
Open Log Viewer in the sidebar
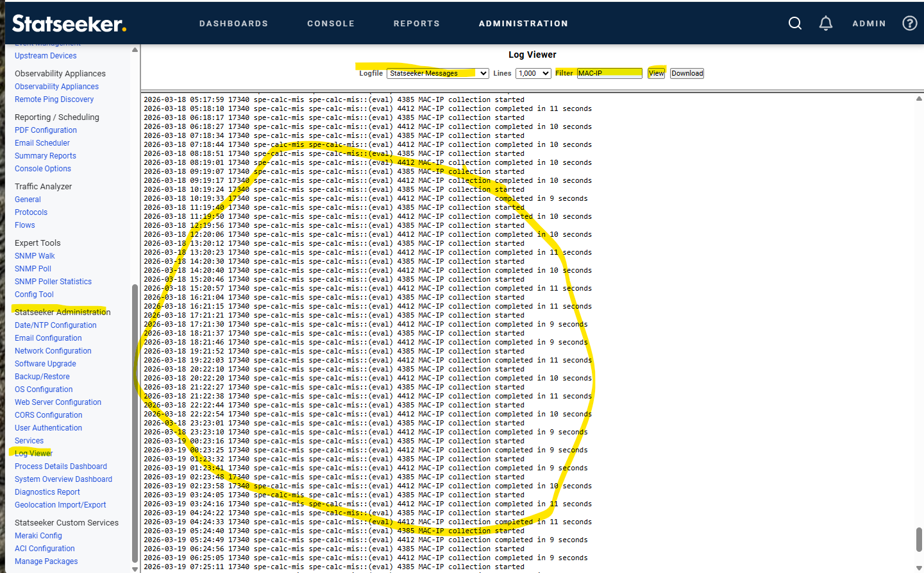pyautogui.click(x=33, y=454)
